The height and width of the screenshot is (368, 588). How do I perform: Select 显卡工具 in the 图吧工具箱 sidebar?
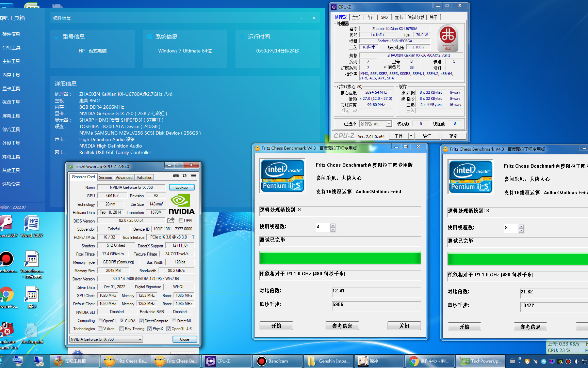click(12, 89)
